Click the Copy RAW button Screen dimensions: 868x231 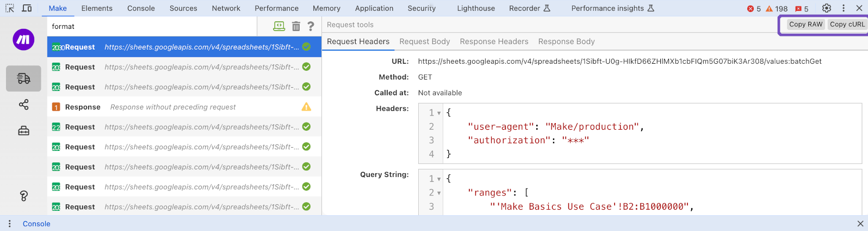[x=805, y=25]
